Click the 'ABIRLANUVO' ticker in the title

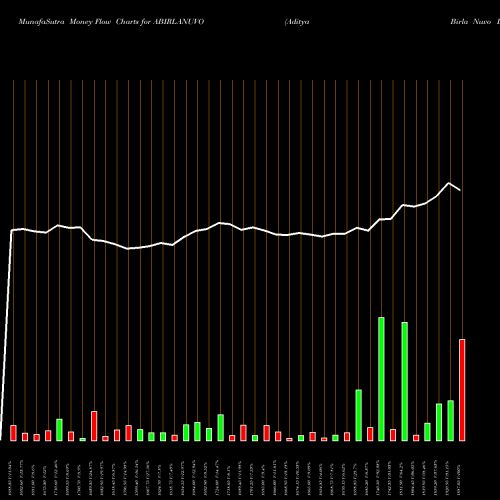[178, 22]
